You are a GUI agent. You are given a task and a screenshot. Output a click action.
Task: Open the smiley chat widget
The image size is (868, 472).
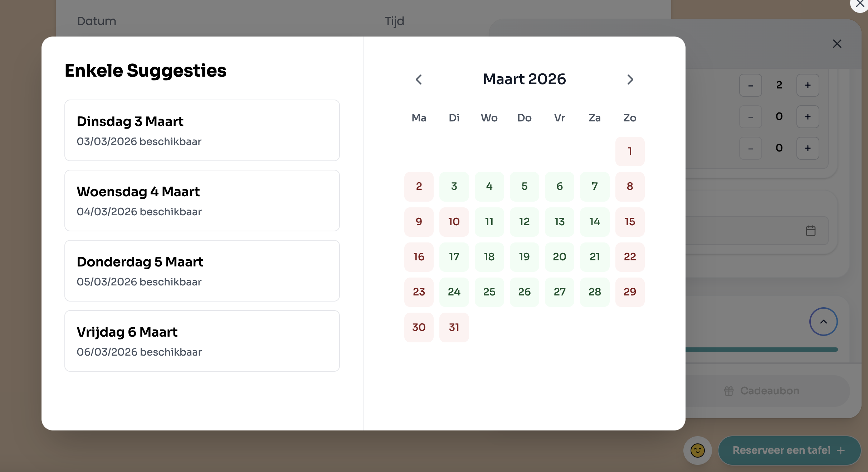click(697, 450)
